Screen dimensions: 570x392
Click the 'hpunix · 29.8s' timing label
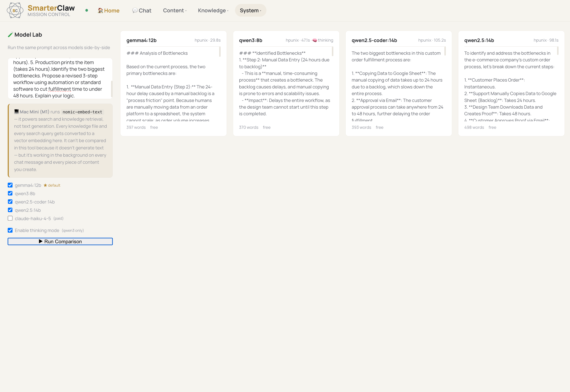(x=207, y=40)
